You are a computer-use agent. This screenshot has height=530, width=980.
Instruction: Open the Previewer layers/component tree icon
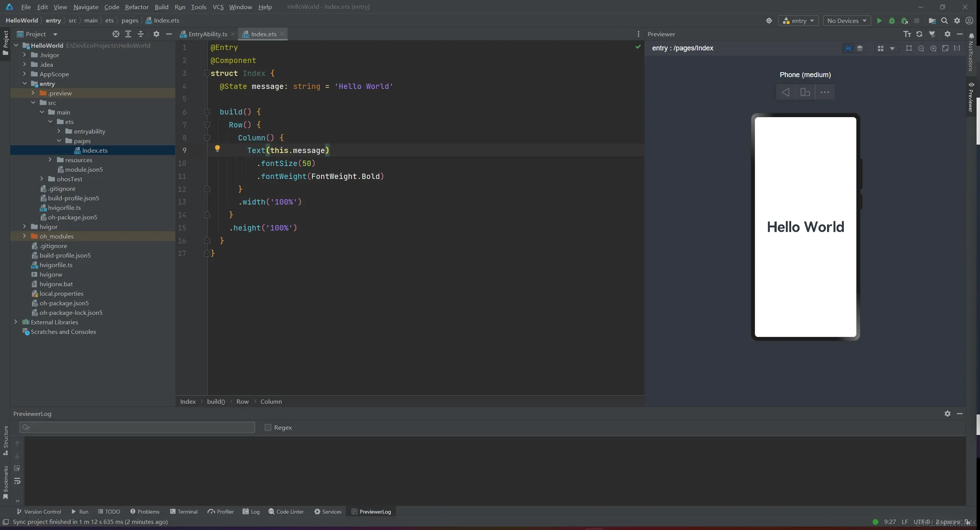tap(860, 48)
